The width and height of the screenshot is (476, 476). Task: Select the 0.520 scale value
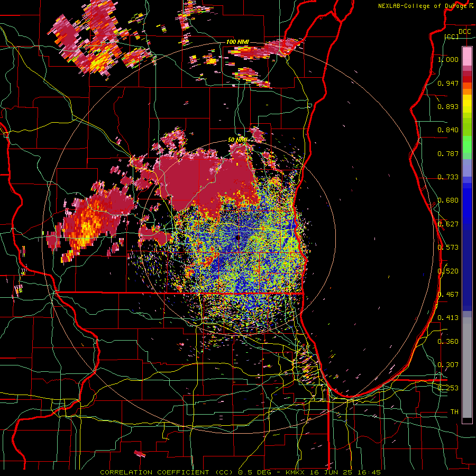[448, 271]
